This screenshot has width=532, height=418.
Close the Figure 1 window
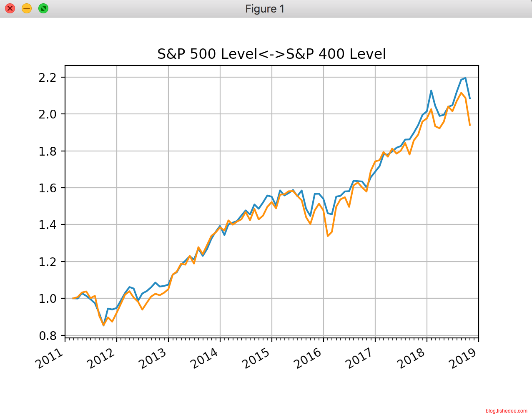coord(10,8)
